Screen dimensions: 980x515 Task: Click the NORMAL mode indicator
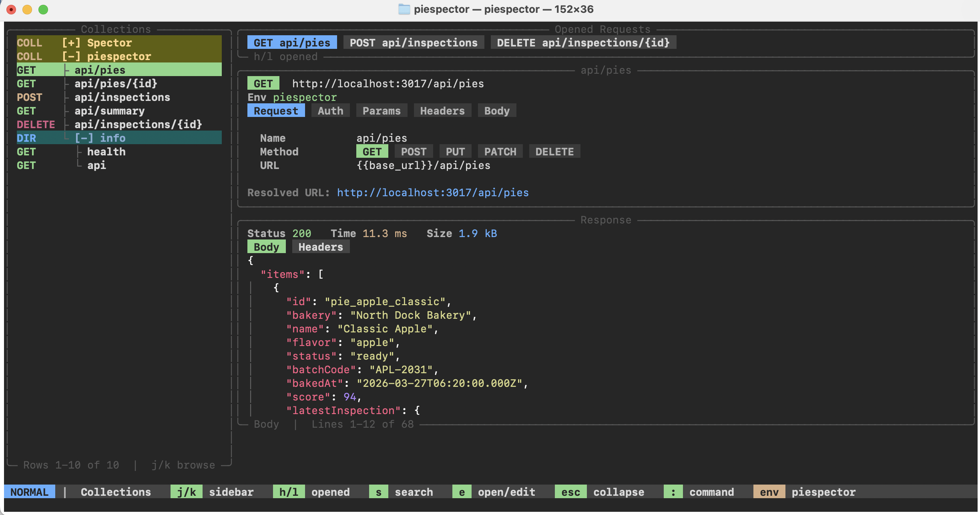(29, 492)
